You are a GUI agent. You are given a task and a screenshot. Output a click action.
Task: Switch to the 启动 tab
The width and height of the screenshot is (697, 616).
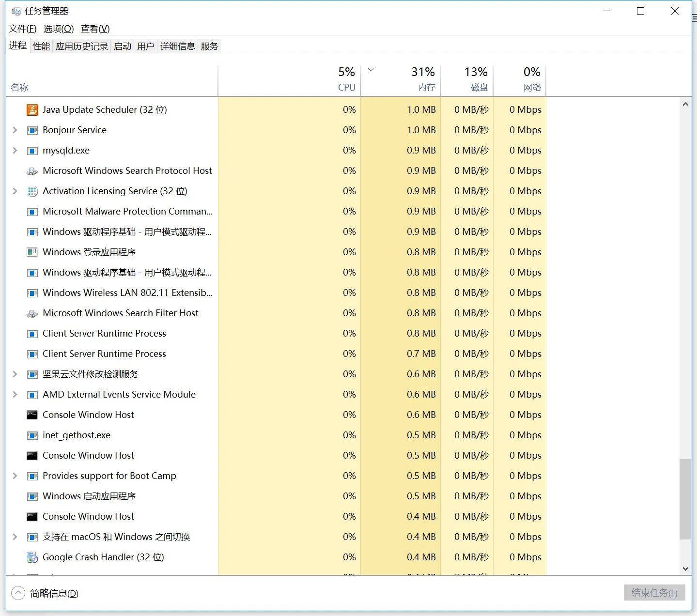[x=123, y=46]
